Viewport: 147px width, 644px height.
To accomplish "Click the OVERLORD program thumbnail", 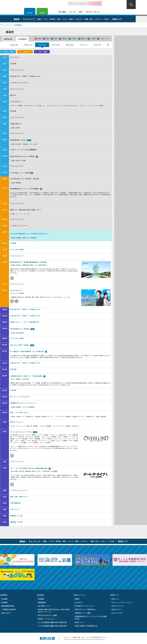I will (x=96, y=438).
